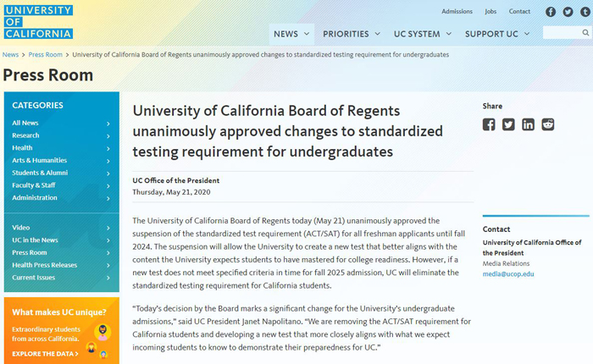Click inside the site search field
This screenshot has width=593, height=364.
(x=562, y=33)
